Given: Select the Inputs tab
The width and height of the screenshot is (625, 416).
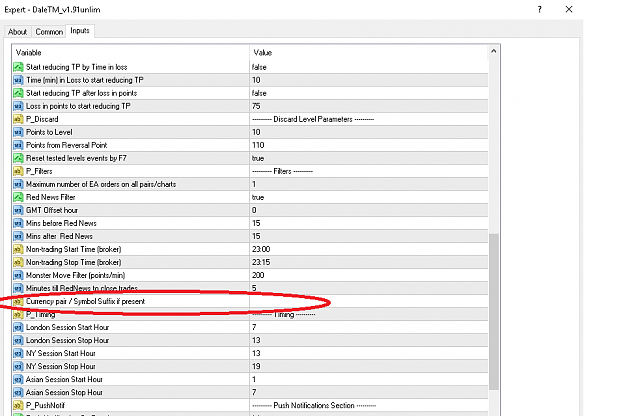Looking at the screenshot, I should [80, 31].
